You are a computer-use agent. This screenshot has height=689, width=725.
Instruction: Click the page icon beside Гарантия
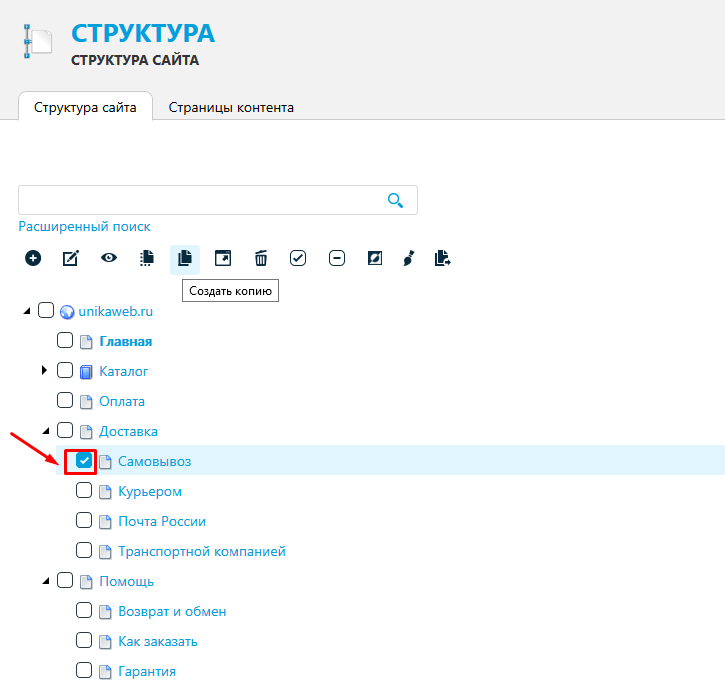point(105,672)
